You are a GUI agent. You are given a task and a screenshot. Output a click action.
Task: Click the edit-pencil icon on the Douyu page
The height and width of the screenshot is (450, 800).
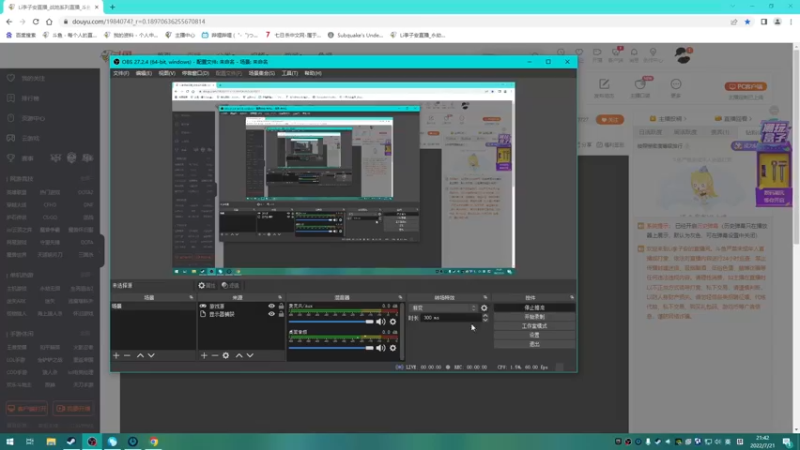coord(604,84)
